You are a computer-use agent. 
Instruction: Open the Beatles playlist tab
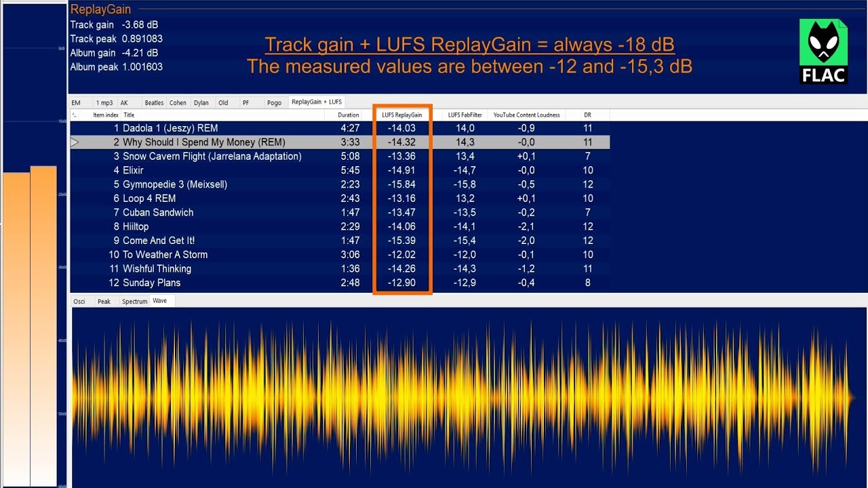[x=154, y=103]
